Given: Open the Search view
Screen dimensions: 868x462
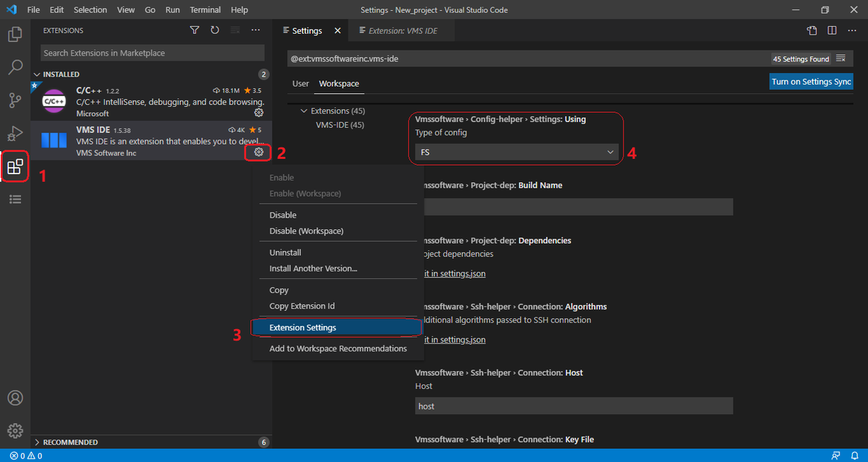Looking at the screenshot, I should tap(15, 67).
